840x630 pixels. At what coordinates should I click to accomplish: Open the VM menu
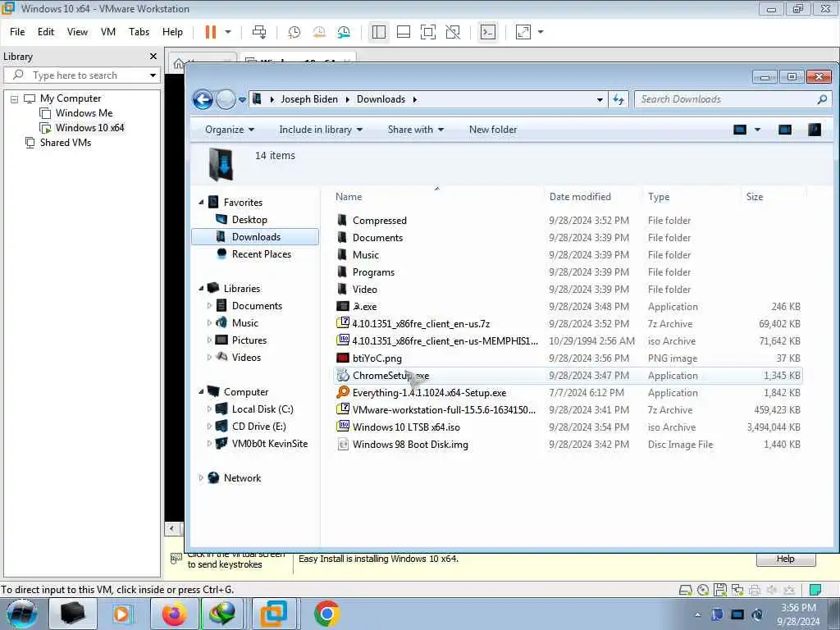(108, 32)
